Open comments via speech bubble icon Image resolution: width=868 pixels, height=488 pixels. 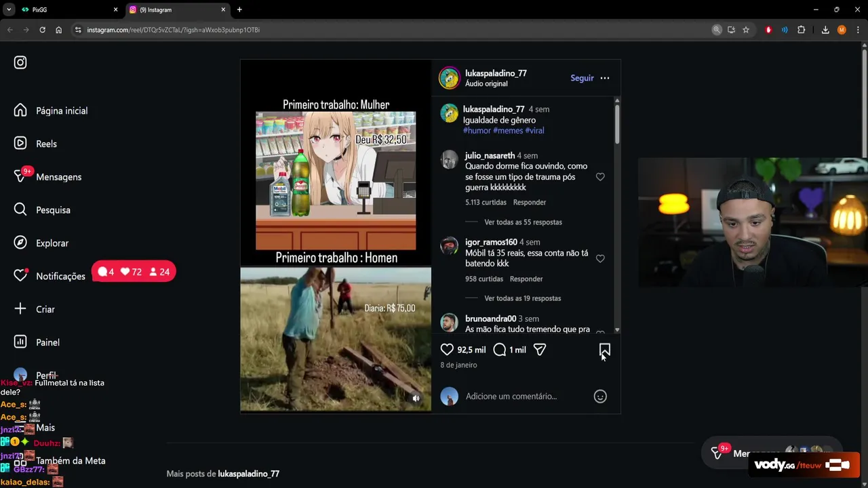[x=500, y=350]
